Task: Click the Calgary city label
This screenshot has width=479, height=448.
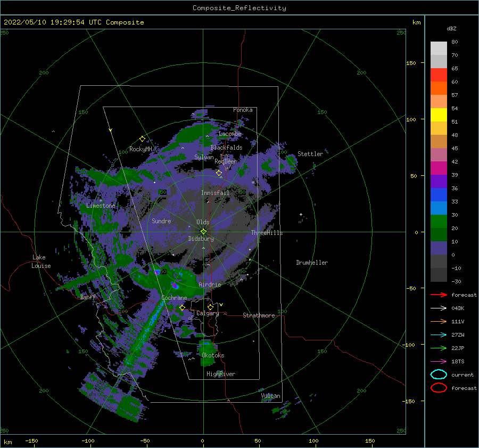Action: click(208, 313)
